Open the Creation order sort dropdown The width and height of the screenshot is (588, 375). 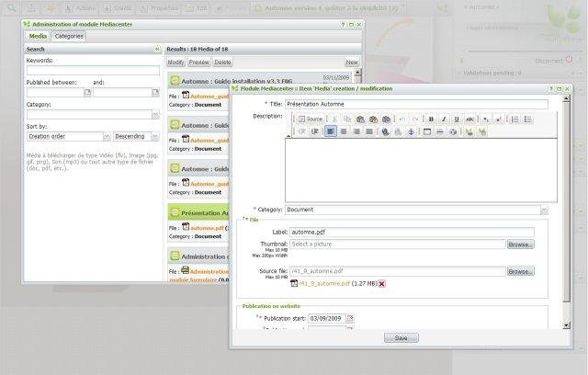[107, 137]
